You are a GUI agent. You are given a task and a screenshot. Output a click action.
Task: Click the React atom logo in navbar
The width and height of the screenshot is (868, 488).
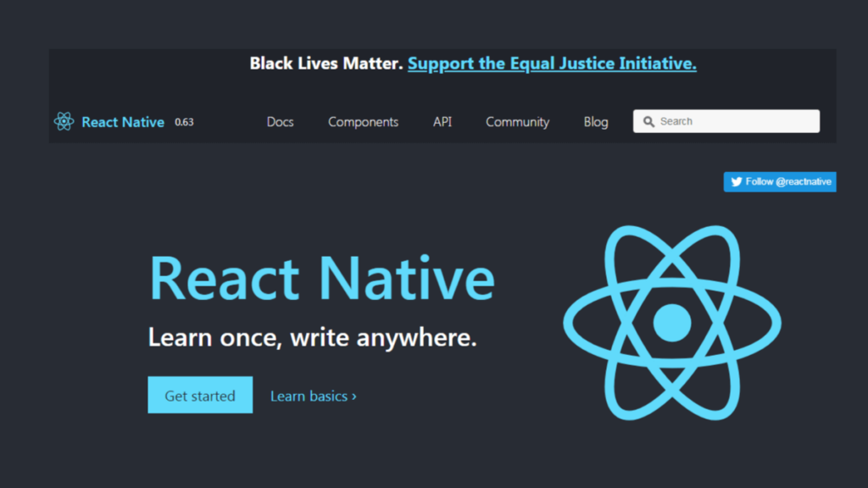click(64, 121)
